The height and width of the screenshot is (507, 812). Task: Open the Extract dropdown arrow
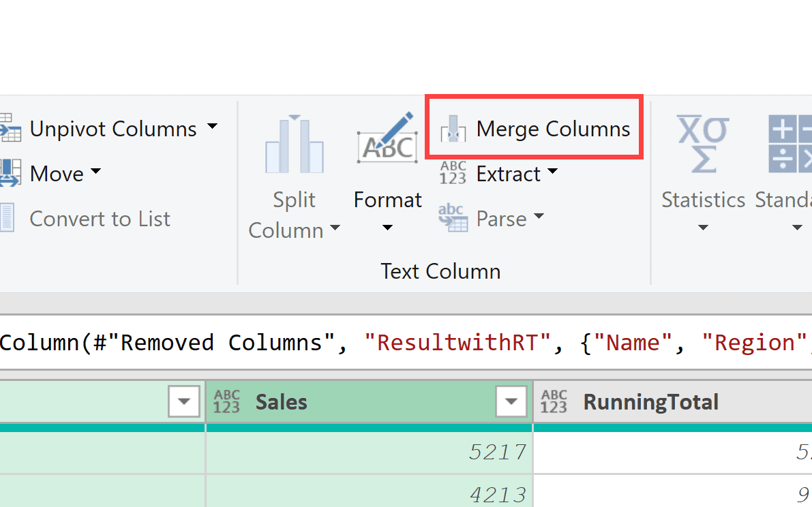pos(552,171)
